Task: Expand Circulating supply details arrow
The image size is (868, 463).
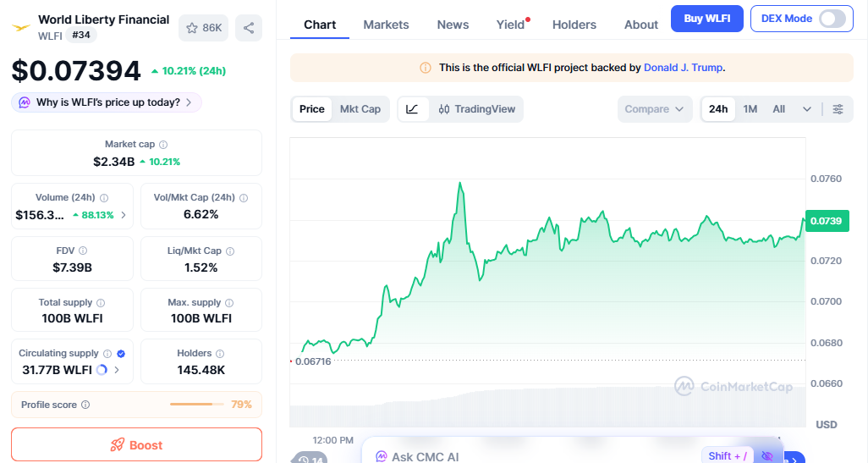Action: coord(116,369)
